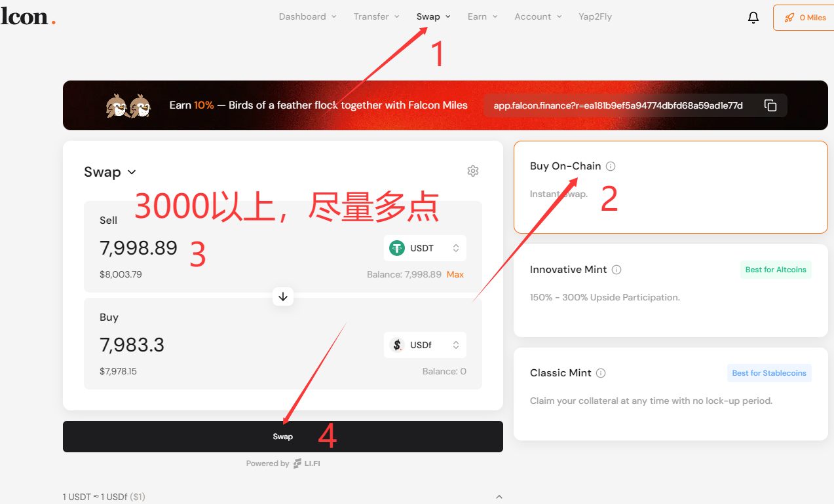Click the $7,978.15 buy value
Viewport: 834px width, 504px height.
pyautogui.click(x=118, y=372)
